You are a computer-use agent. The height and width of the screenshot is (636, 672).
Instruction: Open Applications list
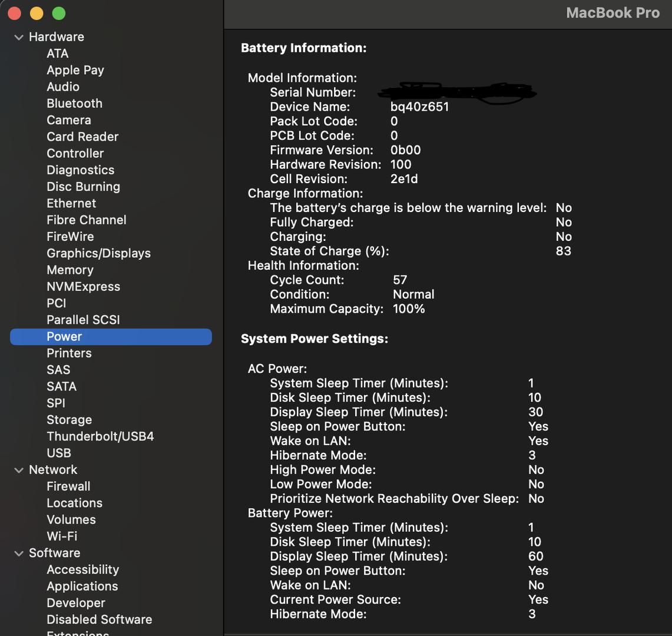[82, 587]
